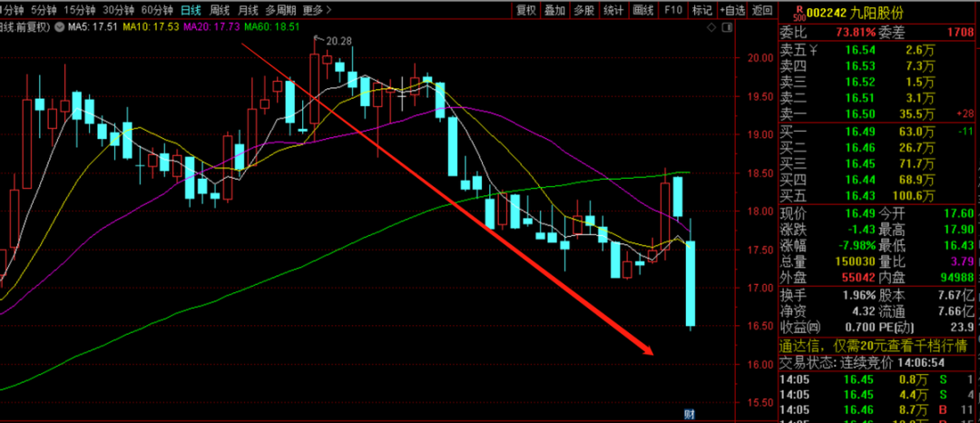Open the 统计 statistics tool

(613, 10)
